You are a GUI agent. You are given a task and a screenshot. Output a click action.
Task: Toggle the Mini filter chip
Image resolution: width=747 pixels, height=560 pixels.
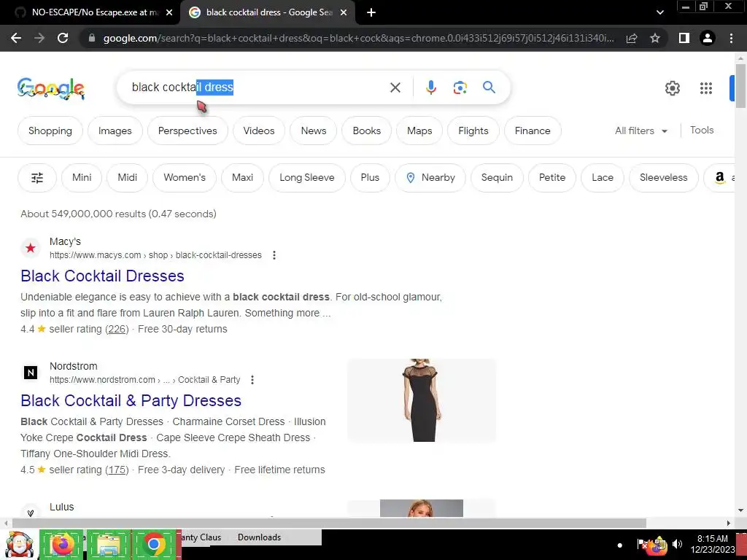coord(82,178)
